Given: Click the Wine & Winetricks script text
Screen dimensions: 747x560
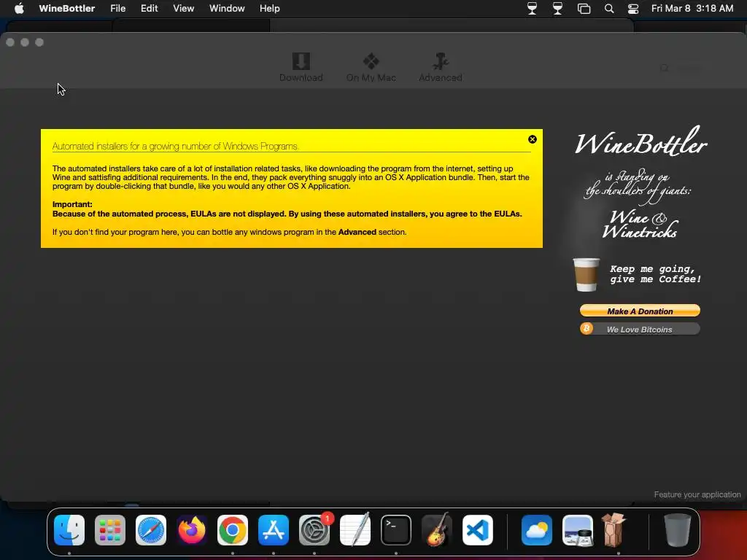Looking at the screenshot, I should (640, 225).
